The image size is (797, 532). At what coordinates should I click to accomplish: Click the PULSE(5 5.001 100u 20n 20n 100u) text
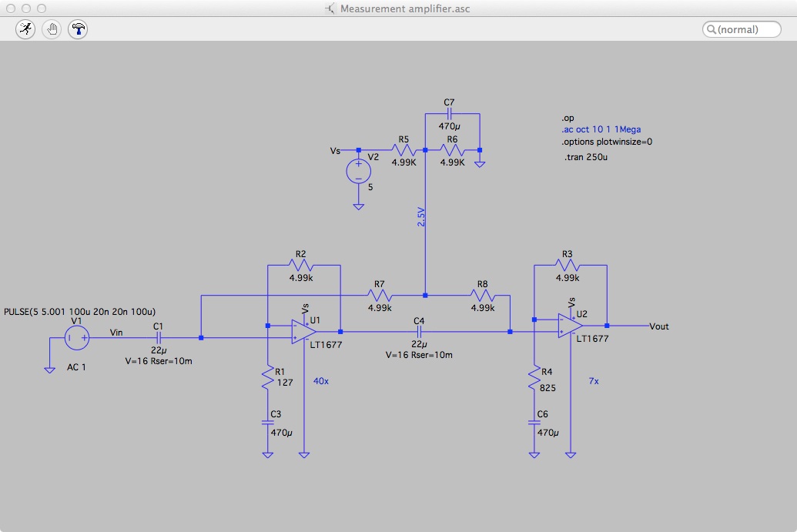pos(80,312)
